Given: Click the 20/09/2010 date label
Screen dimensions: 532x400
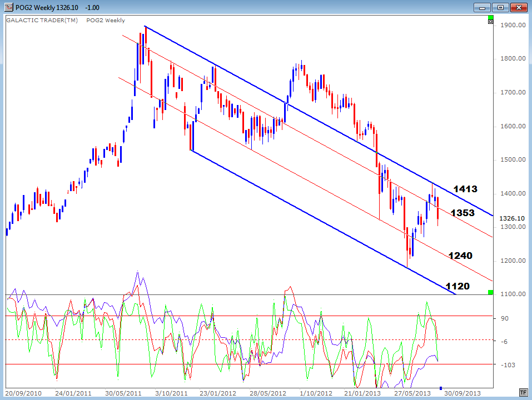Looking at the screenshot, I should pos(23,393).
